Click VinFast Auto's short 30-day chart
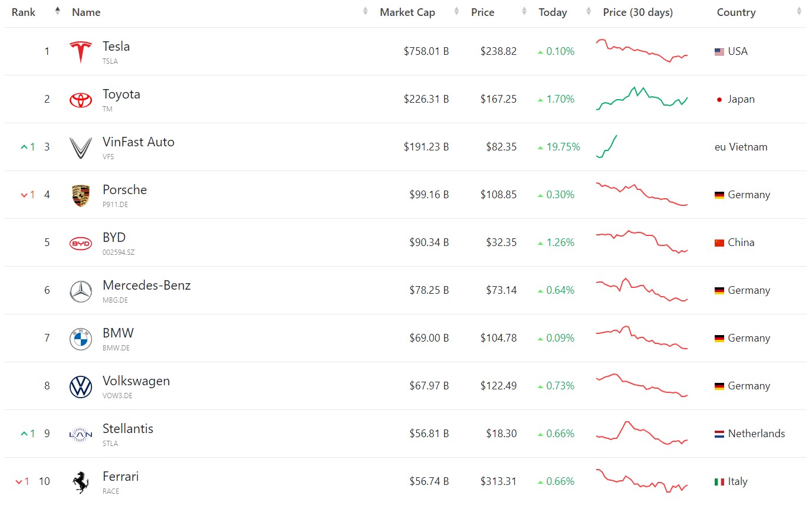This screenshot has height=505, width=812. click(607, 146)
